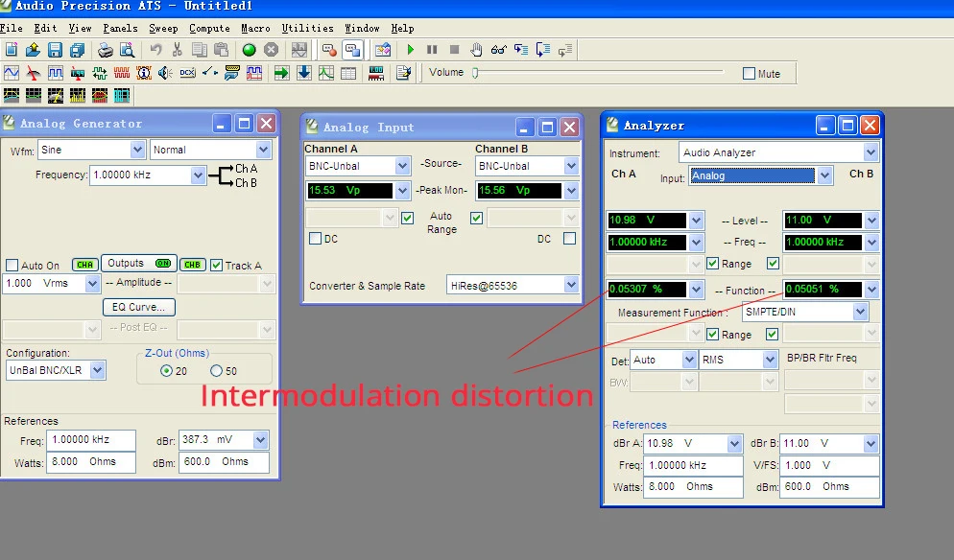Viewport: 954px width, 560px height.
Task: Click the eyeglasses icon in the top toolbar
Action: [x=498, y=50]
